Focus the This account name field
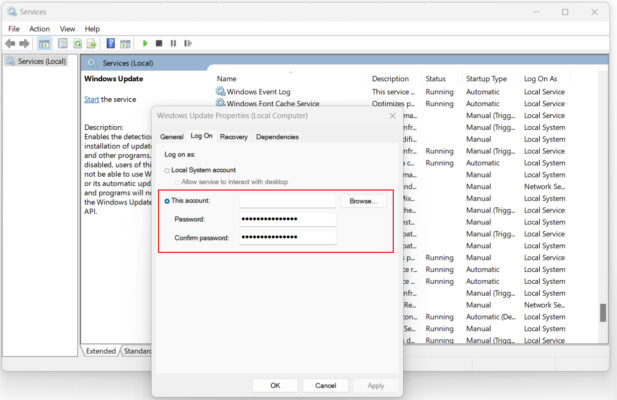 pyautogui.click(x=288, y=201)
